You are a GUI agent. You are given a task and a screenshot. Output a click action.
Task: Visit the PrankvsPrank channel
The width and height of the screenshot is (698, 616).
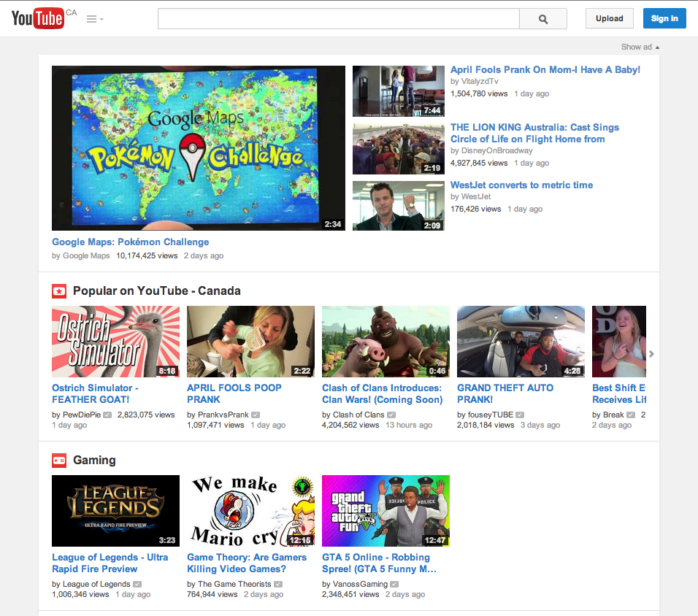point(223,415)
